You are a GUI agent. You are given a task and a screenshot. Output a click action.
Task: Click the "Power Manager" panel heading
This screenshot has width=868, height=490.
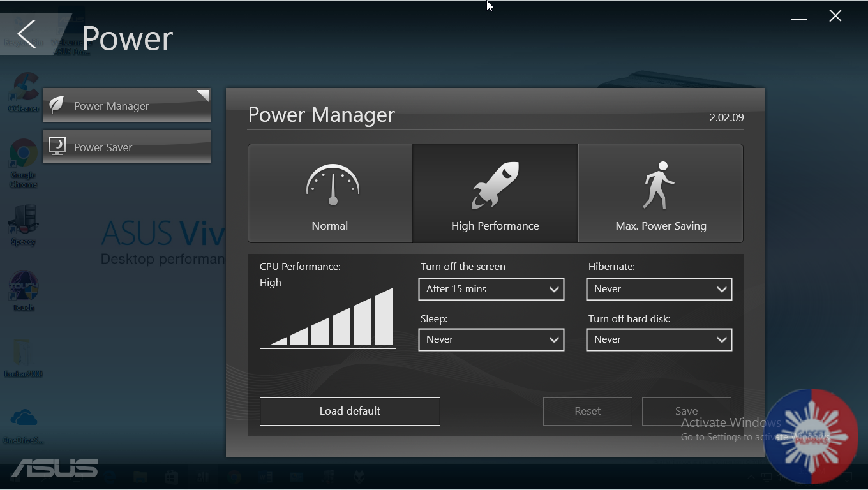(322, 115)
